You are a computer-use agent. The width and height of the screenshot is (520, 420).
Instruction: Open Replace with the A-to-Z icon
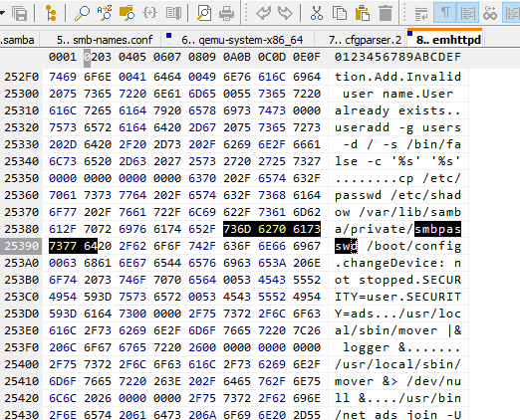pos(105,13)
